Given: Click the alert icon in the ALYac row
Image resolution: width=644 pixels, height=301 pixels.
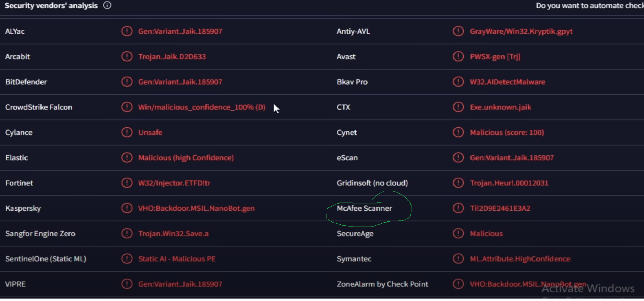Looking at the screenshot, I should coord(127,31).
